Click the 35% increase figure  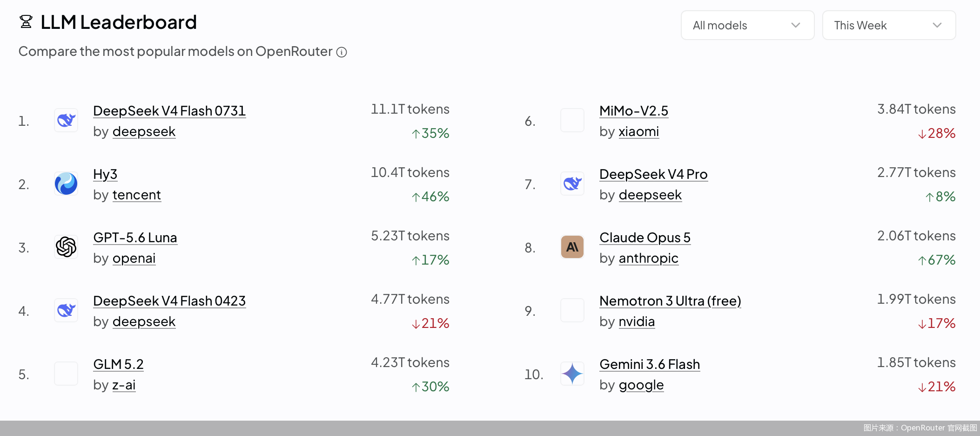(x=430, y=133)
